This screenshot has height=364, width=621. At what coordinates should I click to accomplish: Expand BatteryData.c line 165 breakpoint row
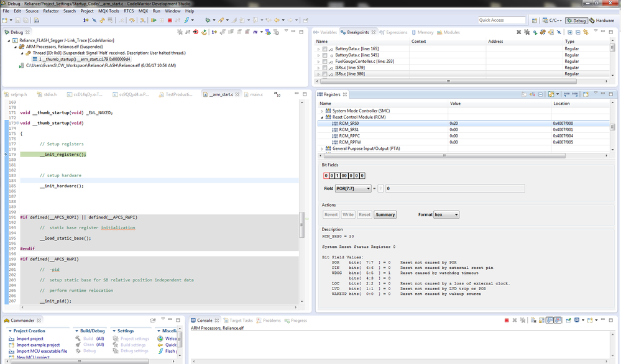click(318, 48)
